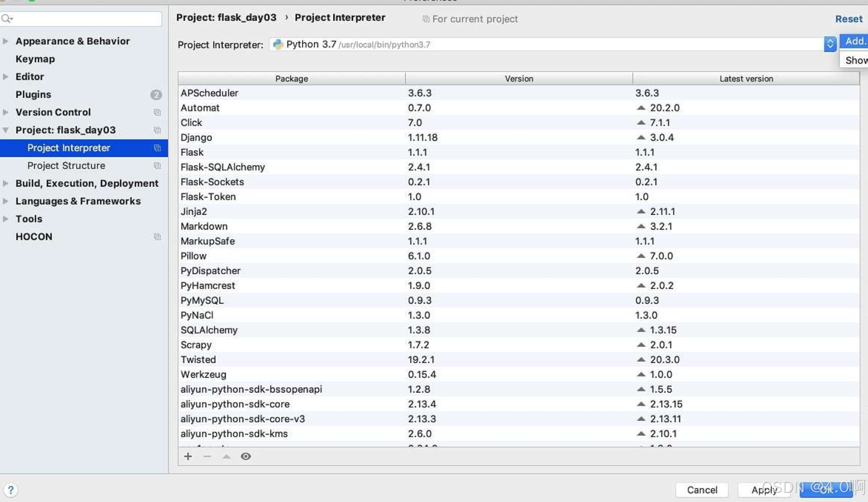This screenshot has height=502, width=868.
Task: Toggle the show early releases eye icon
Action: click(x=246, y=456)
